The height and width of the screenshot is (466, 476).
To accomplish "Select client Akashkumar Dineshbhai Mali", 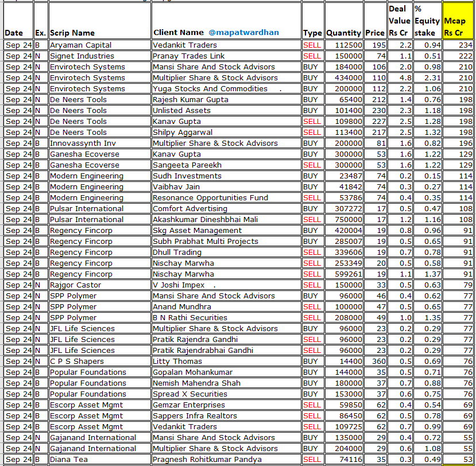I will (x=226, y=220).
